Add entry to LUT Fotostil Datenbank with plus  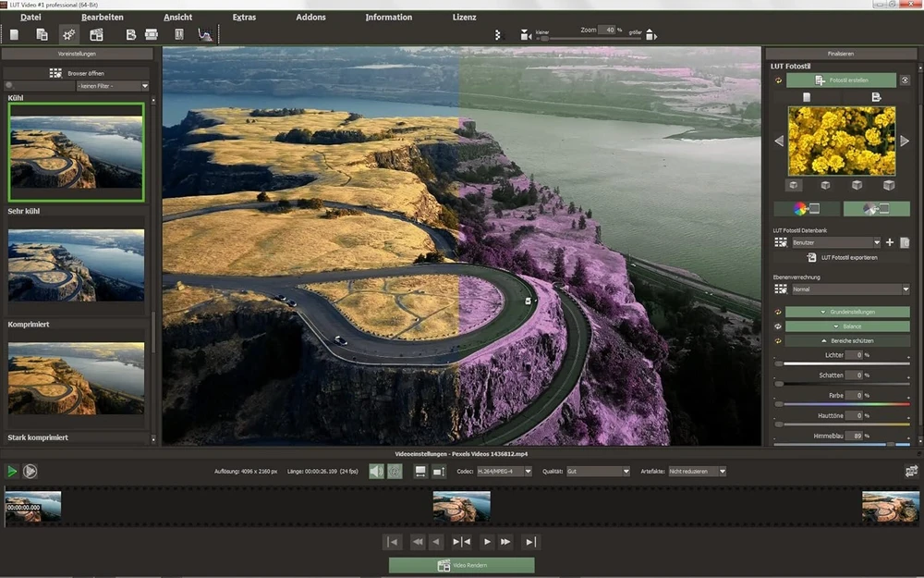click(890, 242)
